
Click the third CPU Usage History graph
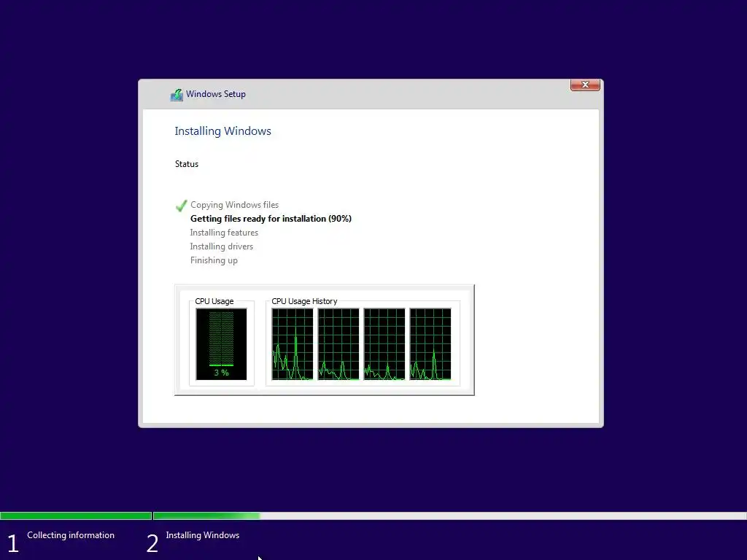coord(384,344)
